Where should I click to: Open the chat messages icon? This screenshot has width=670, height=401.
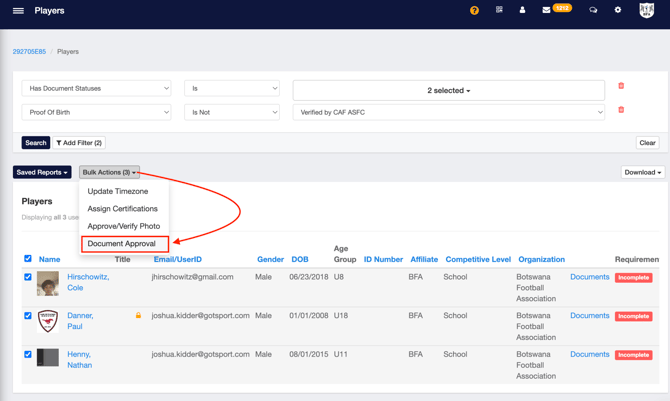[x=593, y=10]
